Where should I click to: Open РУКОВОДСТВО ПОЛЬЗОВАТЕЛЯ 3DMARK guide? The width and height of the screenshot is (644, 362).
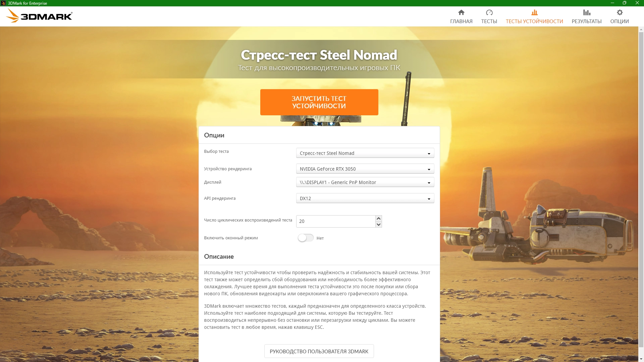click(x=319, y=351)
